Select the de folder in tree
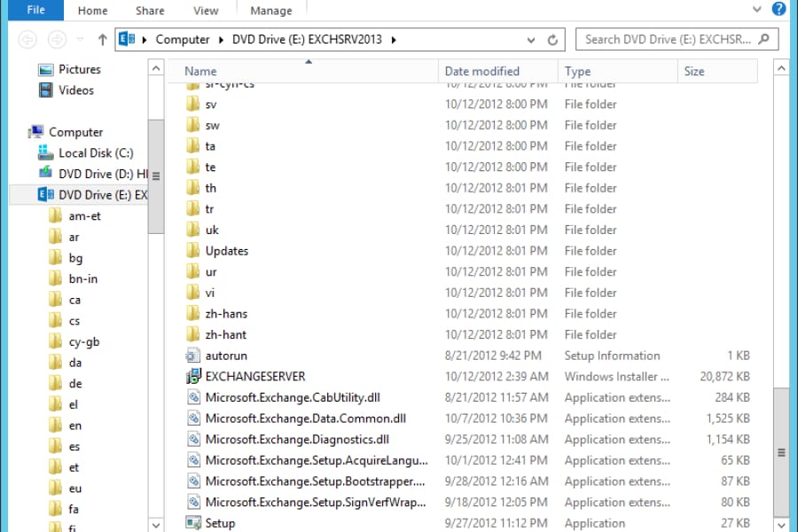Screen dimensions: 798x532 tap(75, 383)
